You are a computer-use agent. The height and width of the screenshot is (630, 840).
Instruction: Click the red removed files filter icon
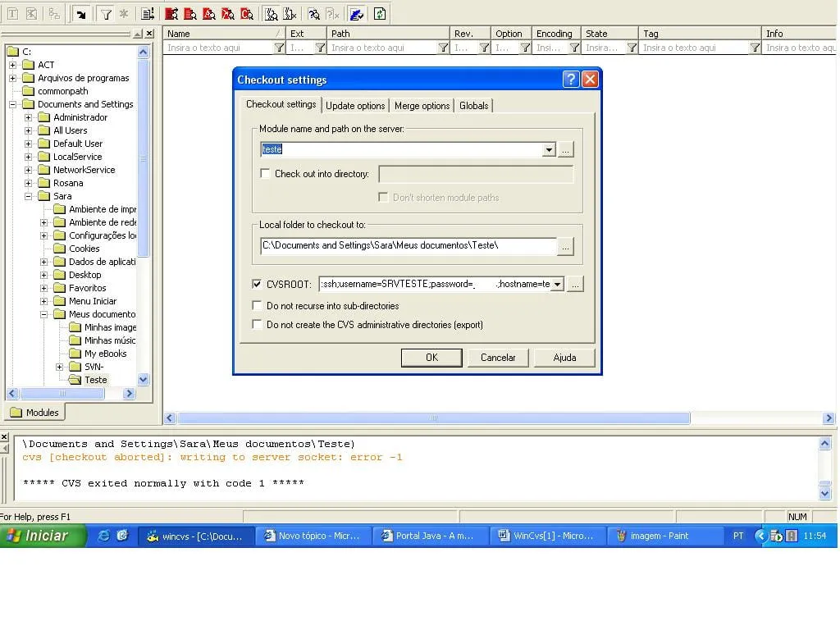pyautogui.click(x=228, y=14)
